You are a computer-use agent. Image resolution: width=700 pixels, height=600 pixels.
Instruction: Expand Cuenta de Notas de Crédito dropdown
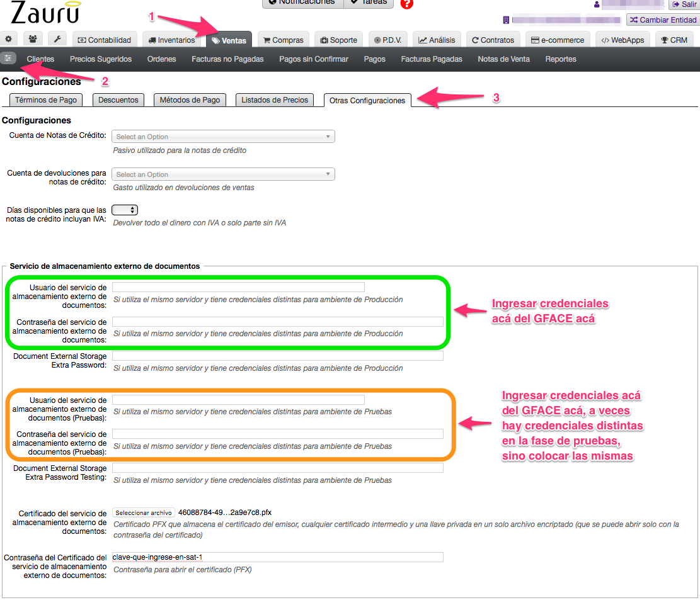coord(223,137)
